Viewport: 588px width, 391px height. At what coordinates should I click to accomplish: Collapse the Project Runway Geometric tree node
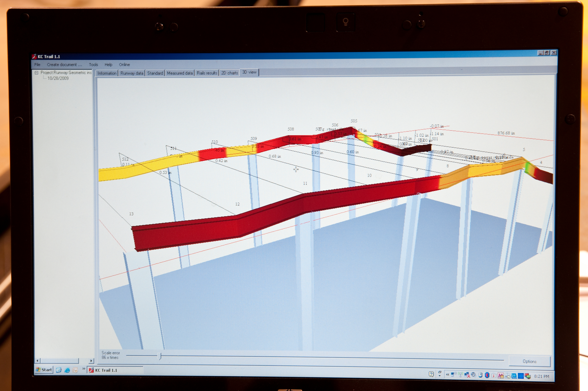[36, 73]
